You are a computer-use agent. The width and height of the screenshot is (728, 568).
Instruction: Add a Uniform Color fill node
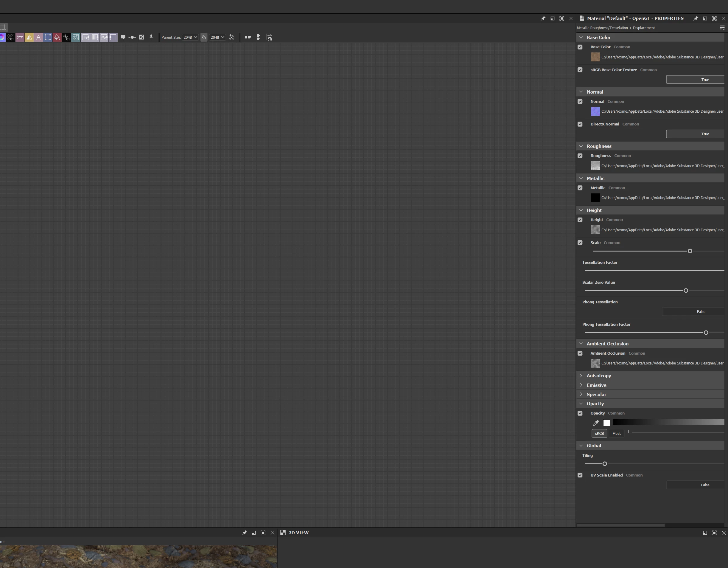coord(57,37)
